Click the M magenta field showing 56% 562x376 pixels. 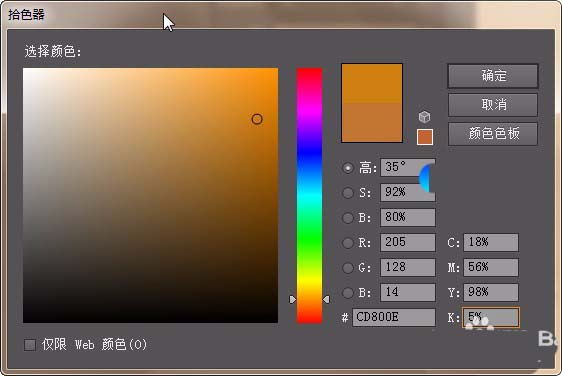click(491, 267)
